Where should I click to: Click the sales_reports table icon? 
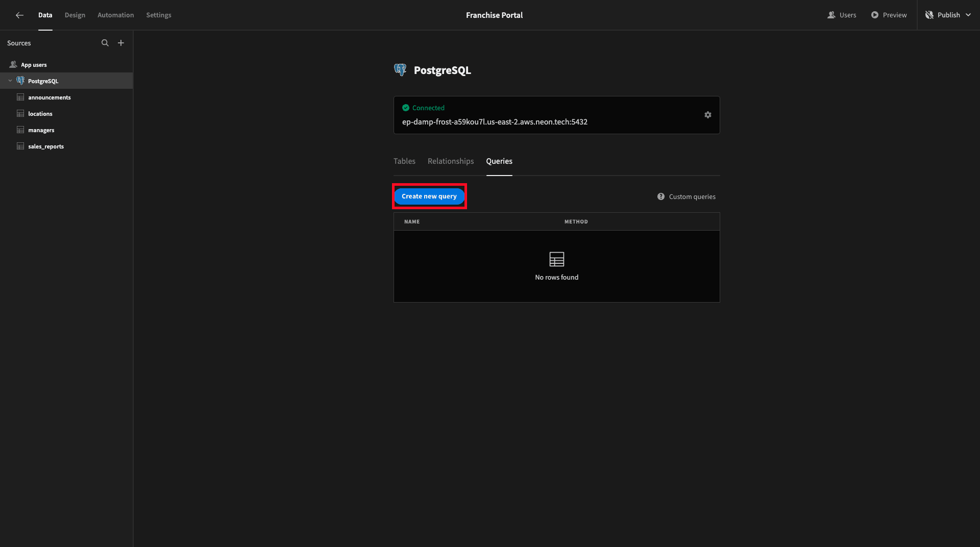click(x=20, y=146)
